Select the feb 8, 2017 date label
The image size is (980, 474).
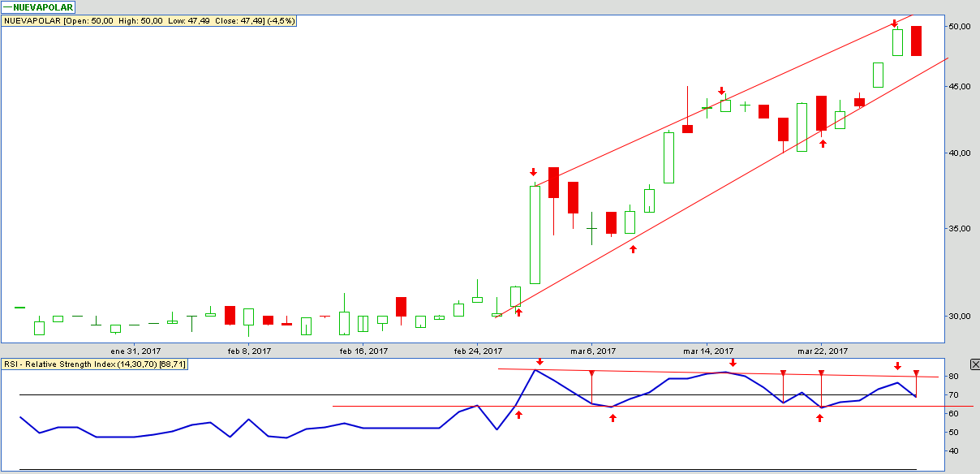coord(250,351)
